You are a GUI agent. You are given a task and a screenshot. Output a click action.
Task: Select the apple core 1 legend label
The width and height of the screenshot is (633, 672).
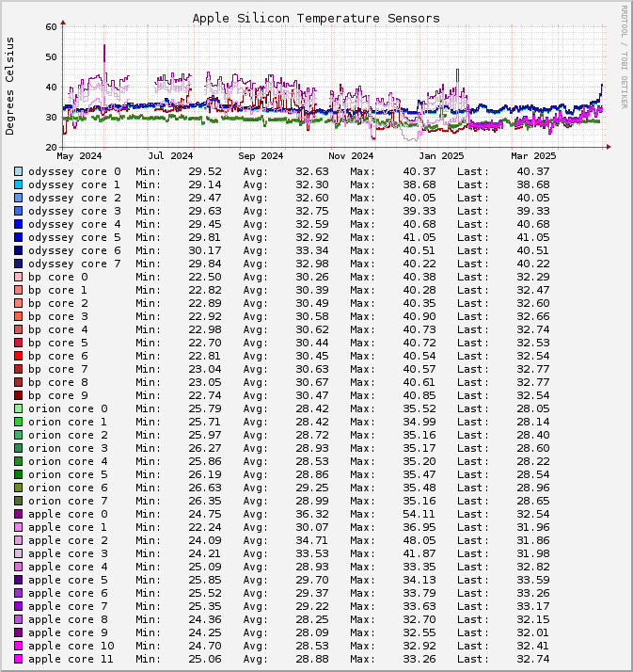[68, 528]
